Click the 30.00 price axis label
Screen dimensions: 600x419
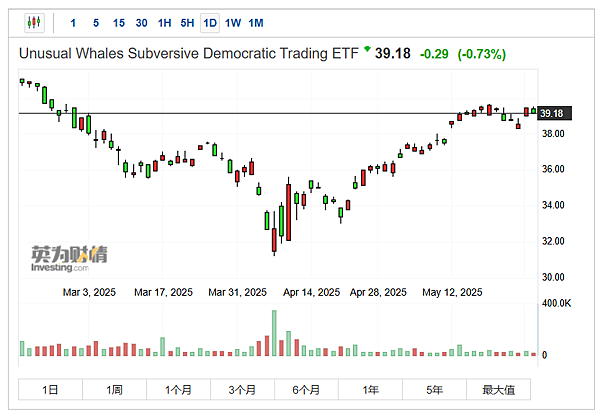[x=553, y=277]
